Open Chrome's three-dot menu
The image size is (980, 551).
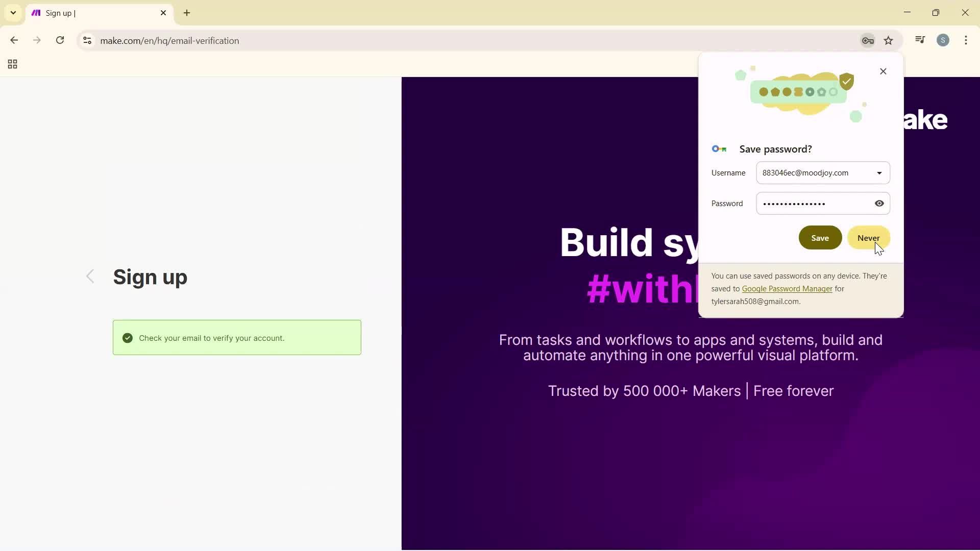tap(966, 40)
